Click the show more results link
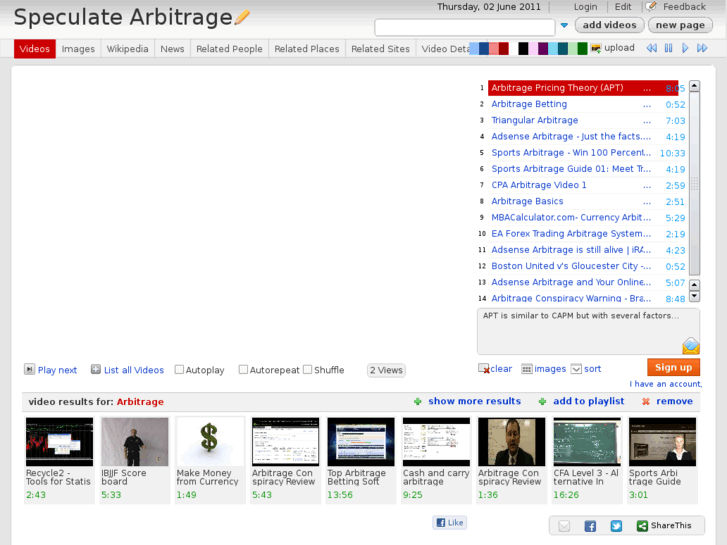Screen dimensions: 727x545 pyautogui.click(x=475, y=401)
